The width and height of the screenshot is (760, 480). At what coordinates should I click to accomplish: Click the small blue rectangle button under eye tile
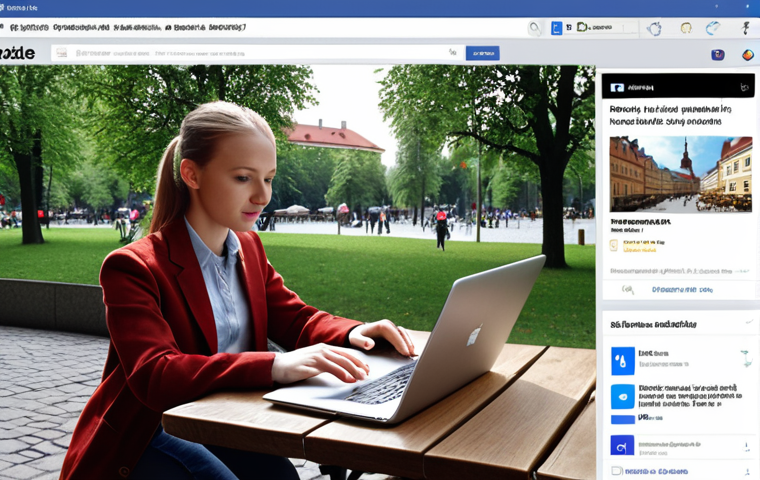[x=623, y=419]
